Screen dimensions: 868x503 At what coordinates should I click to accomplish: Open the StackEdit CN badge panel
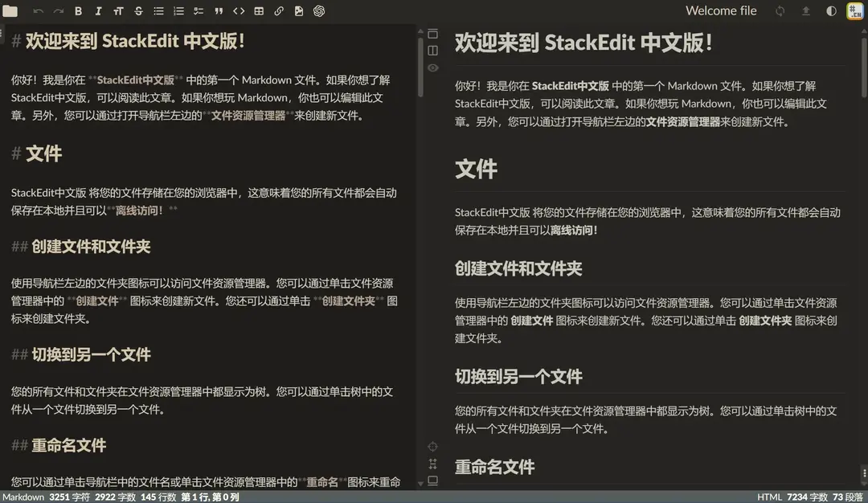point(854,10)
